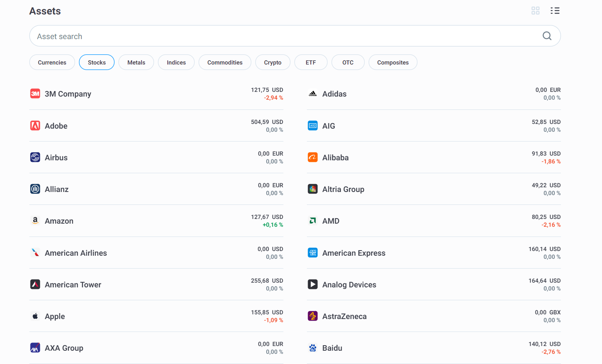Click the AstraZeneca logo icon
Viewport: 602px width, 364px height.
coord(313,316)
